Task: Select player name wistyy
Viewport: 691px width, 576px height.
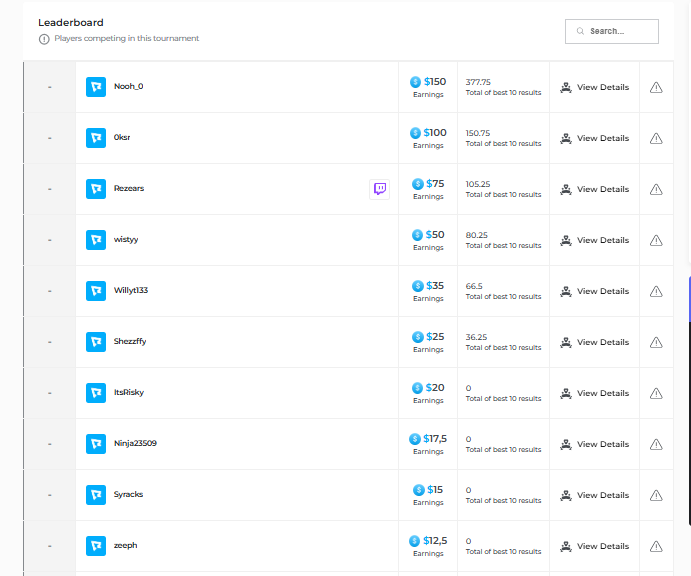Action: 126,240
